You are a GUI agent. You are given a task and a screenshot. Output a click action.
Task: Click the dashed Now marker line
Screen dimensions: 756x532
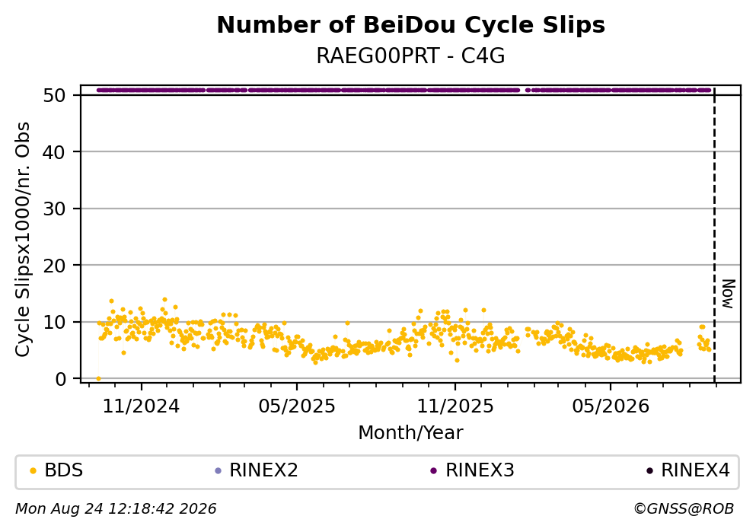click(714, 235)
